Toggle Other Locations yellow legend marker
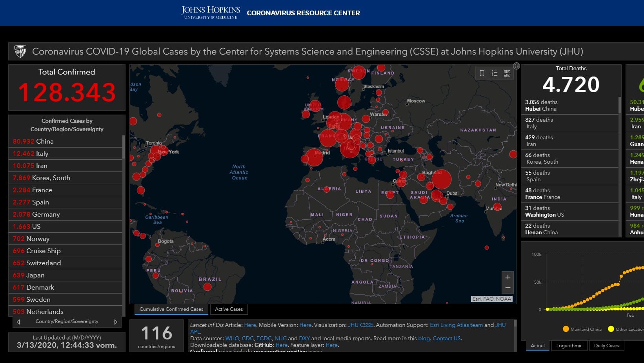Viewport: 644px width, 363px height. [611, 329]
